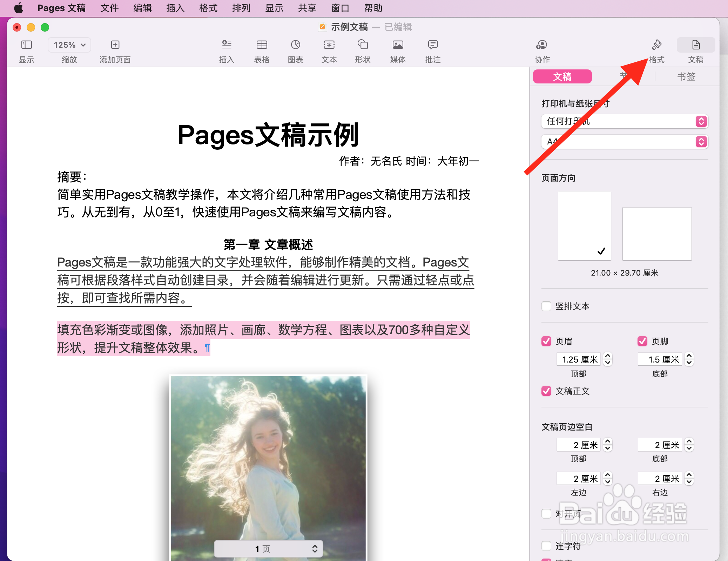Click the header 顶部 1.25 厘米 stepper

(x=608, y=359)
